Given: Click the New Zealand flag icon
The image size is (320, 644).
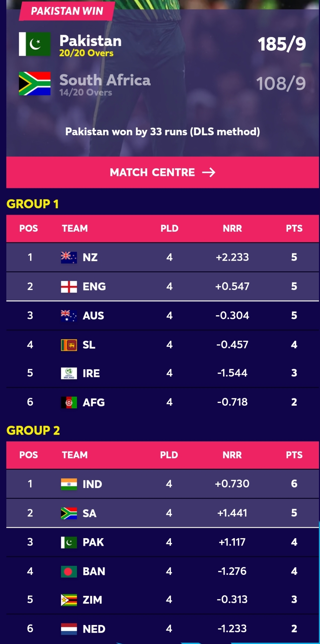Looking at the screenshot, I should (69, 257).
